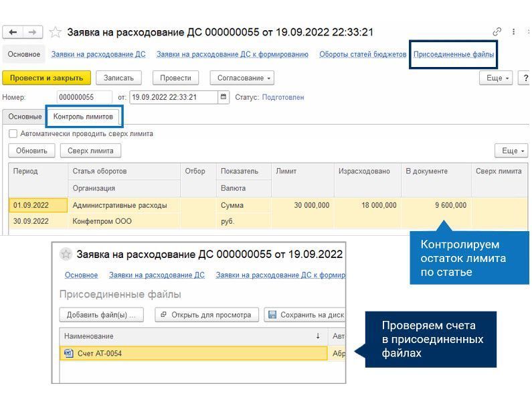The image size is (532, 402).
Task: Click the В документе column header
Action: [436, 180]
